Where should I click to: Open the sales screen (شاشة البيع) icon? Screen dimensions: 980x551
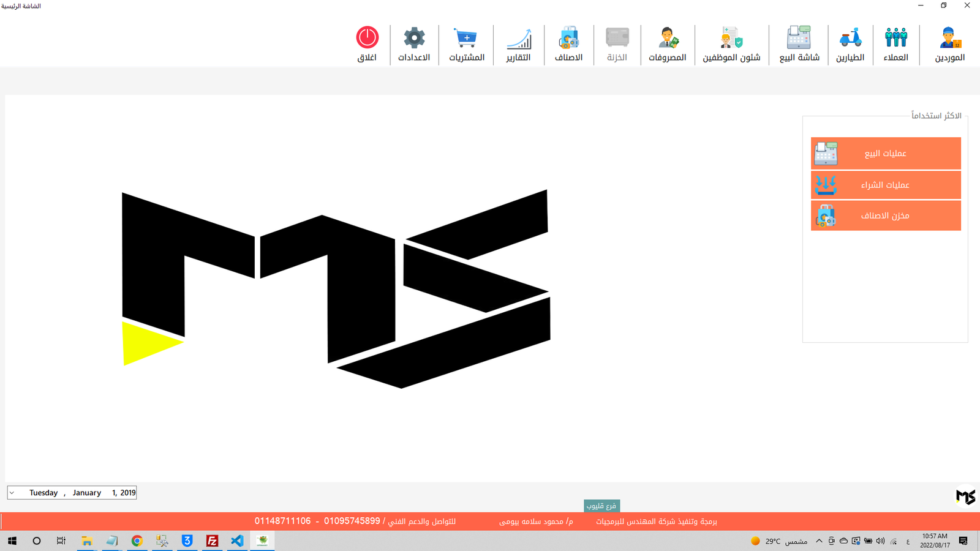click(x=799, y=39)
